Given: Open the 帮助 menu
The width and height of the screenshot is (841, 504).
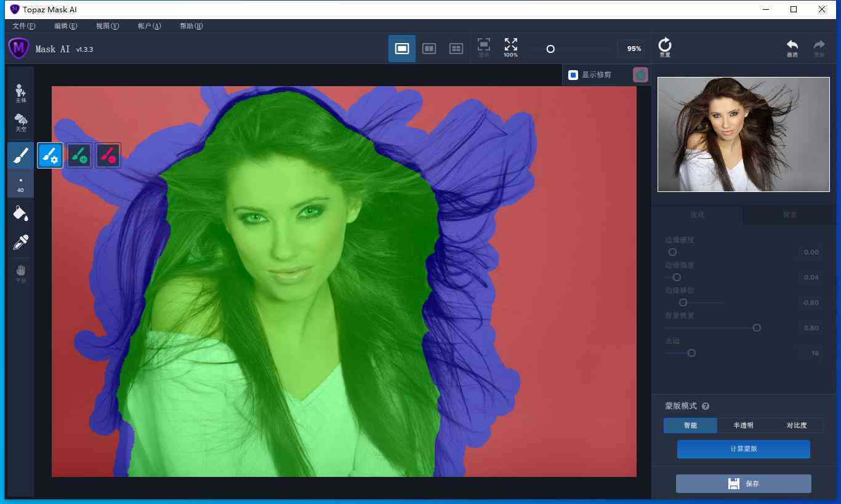Looking at the screenshot, I should click(191, 26).
